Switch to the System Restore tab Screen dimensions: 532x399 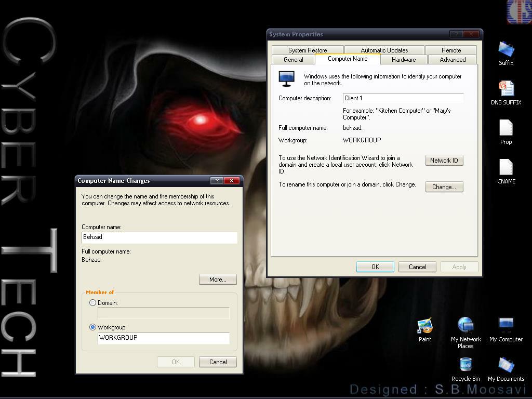click(x=308, y=50)
